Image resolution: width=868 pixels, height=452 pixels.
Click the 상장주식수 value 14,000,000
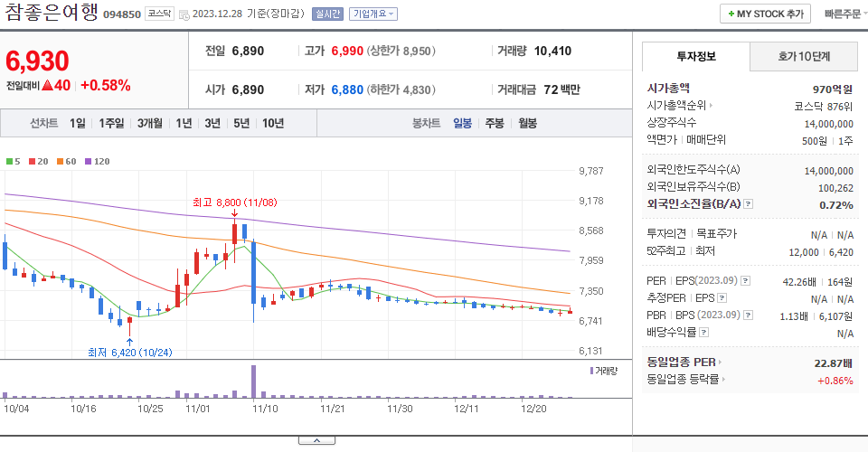tap(829, 124)
